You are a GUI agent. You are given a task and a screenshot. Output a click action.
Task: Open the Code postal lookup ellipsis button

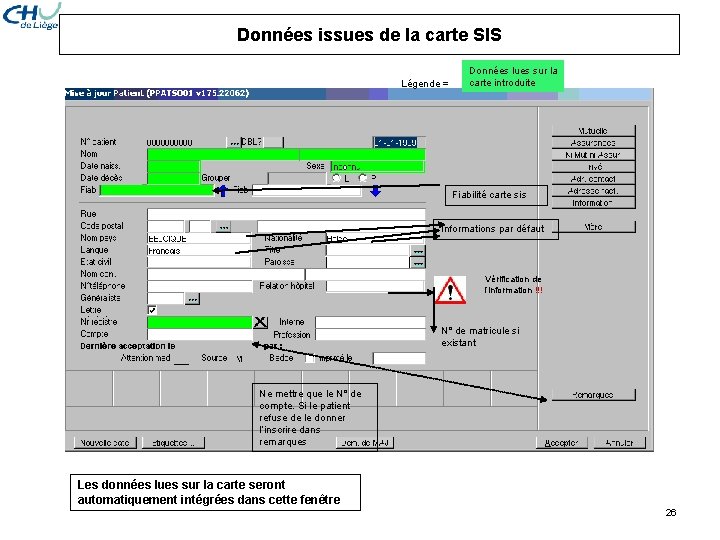point(223,227)
